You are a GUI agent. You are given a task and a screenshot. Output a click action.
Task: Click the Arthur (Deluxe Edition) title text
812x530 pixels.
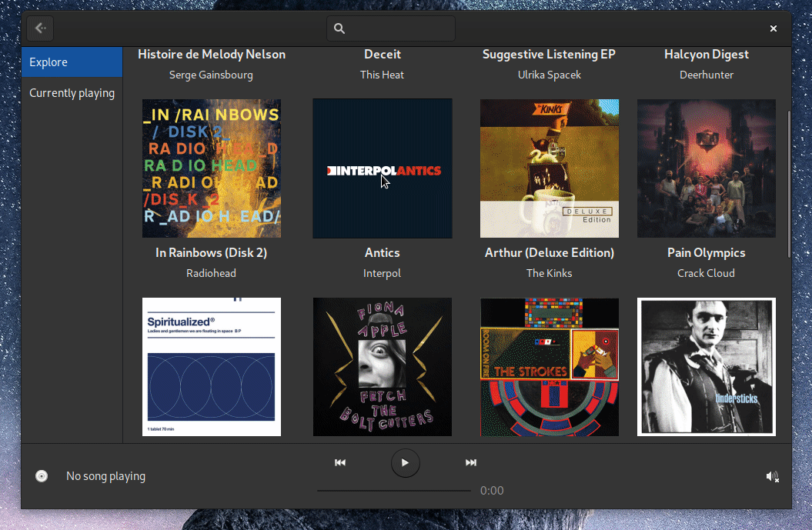550,253
